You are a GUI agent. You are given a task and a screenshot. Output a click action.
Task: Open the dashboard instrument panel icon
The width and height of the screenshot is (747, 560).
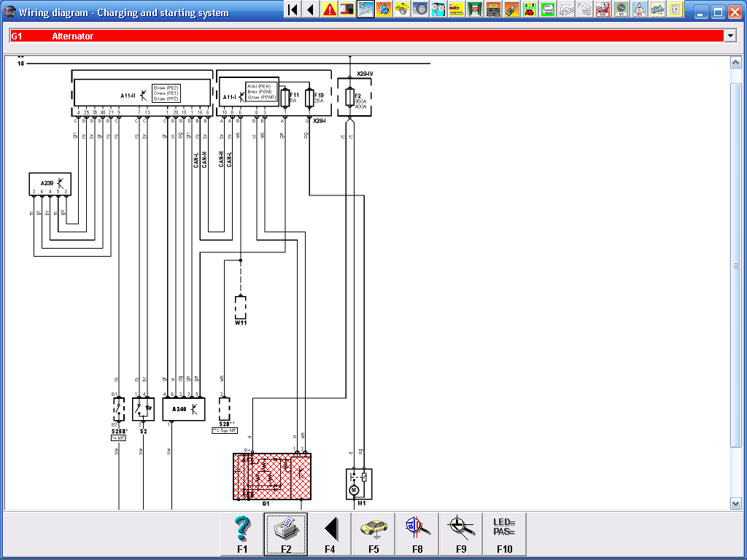coord(493,9)
